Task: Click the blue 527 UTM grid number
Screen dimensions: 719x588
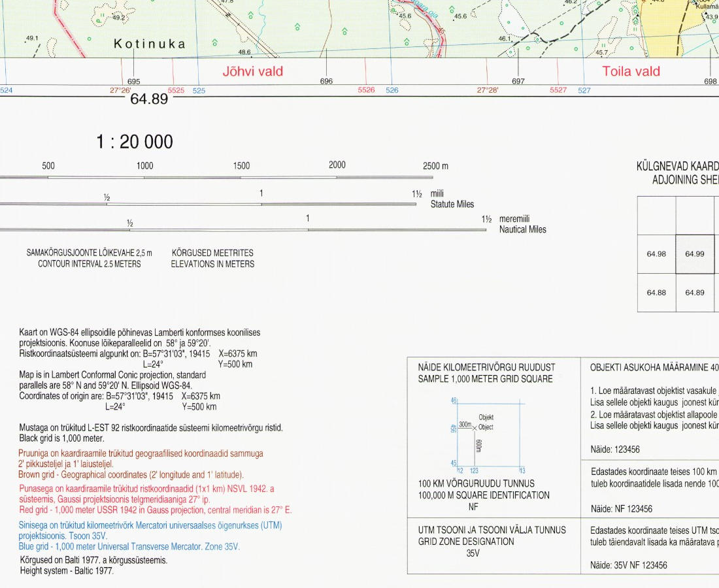Action: (x=584, y=90)
